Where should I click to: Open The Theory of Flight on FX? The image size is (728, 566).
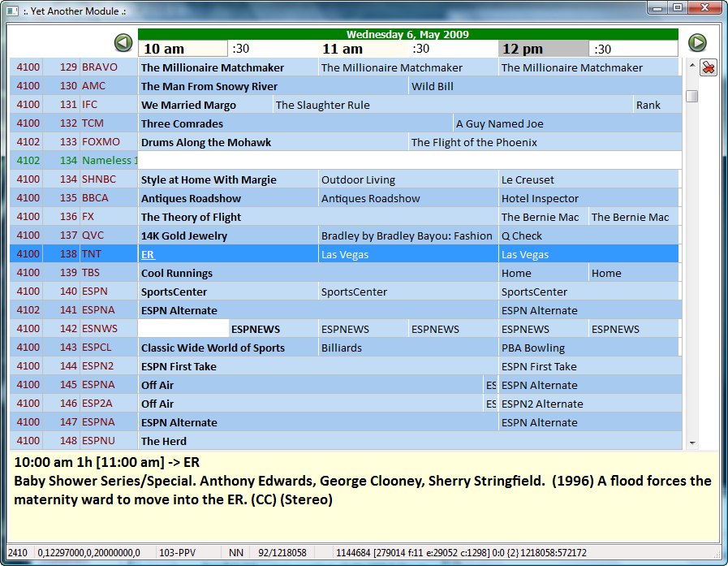(318, 217)
